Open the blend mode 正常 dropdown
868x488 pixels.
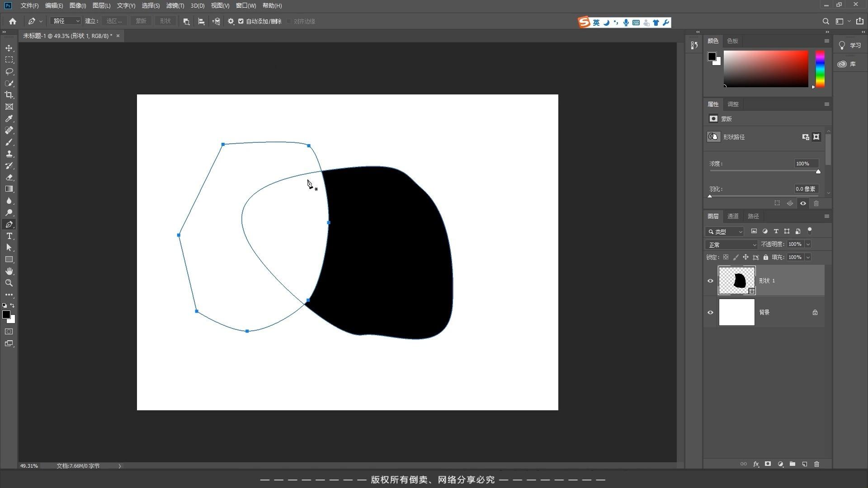tap(731, 244)
